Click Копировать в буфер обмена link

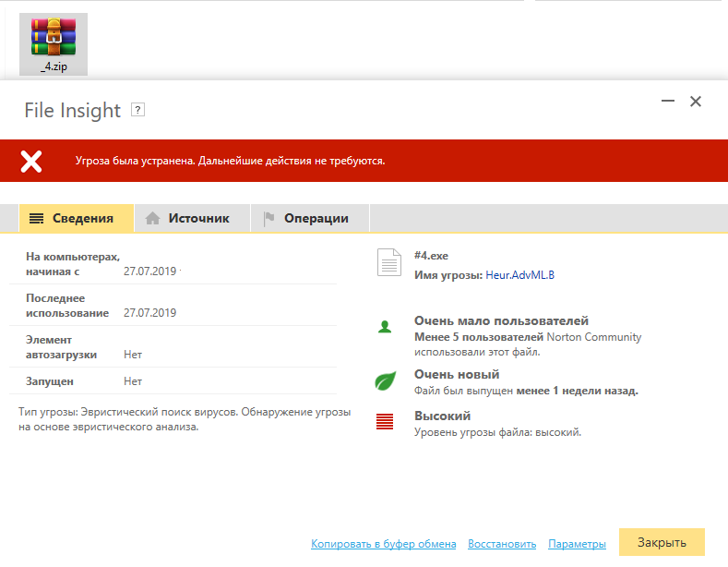click(384, 544)
